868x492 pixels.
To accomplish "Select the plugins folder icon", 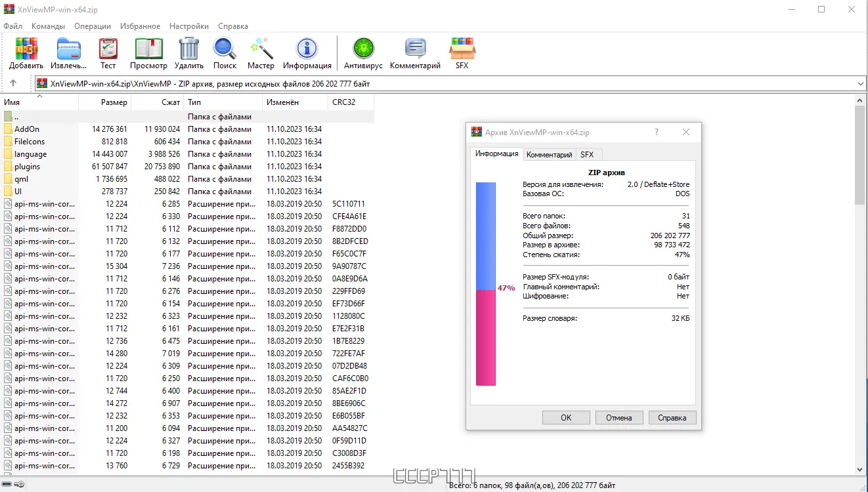I will [8, 167].
